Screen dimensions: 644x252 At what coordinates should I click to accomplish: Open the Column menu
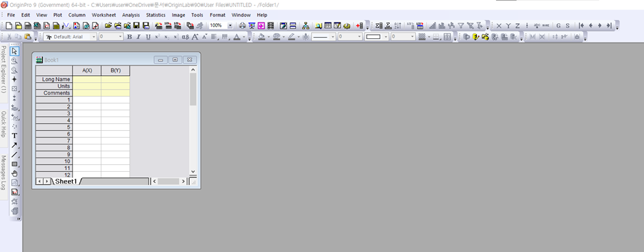77,15
